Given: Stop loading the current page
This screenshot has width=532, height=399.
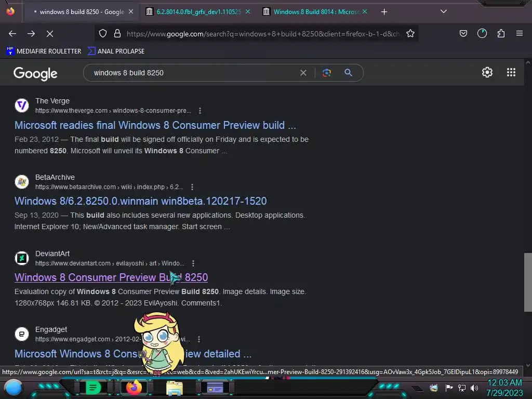Looking at the screenshot, I should 50,34.
